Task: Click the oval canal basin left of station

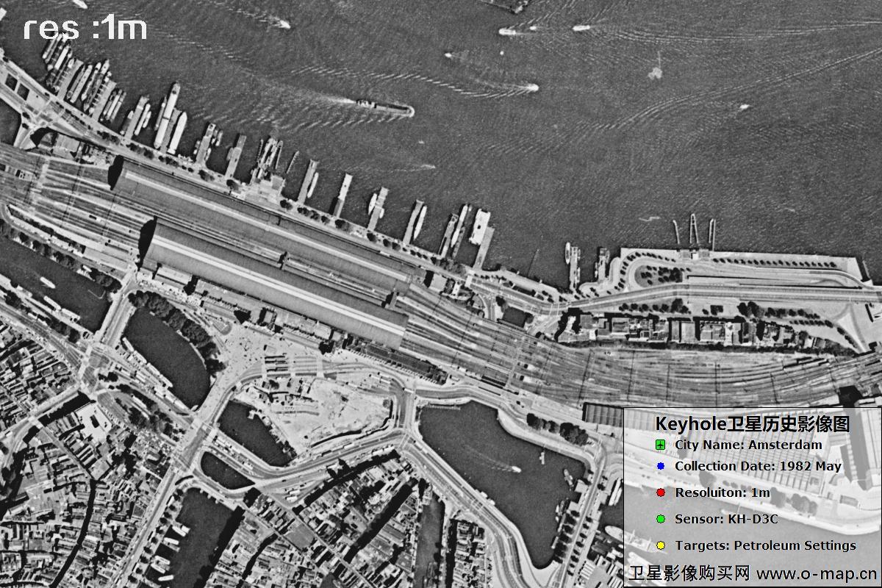Action: point(165,354)
